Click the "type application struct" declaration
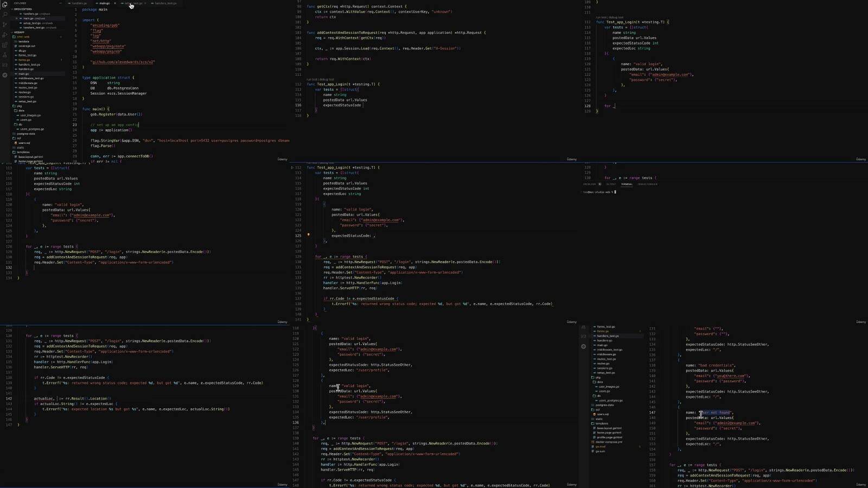The height and width of the screenshot is (488, 868). point(108,78)
